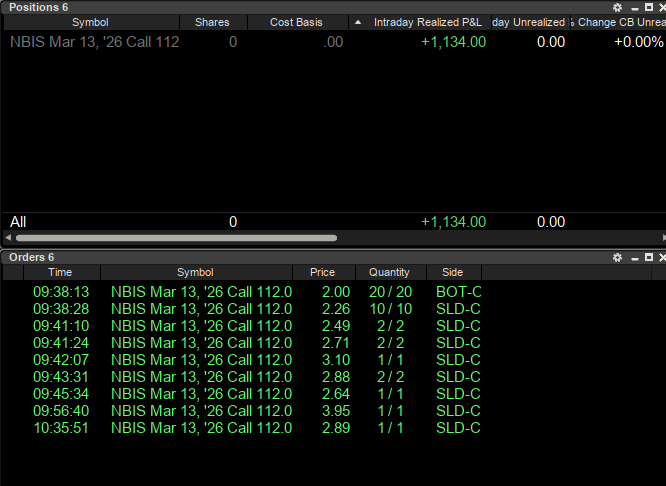The image size is (666, 486).
Task: Select order timestamp 09:41:10
Action: click(x=61, y=326)
